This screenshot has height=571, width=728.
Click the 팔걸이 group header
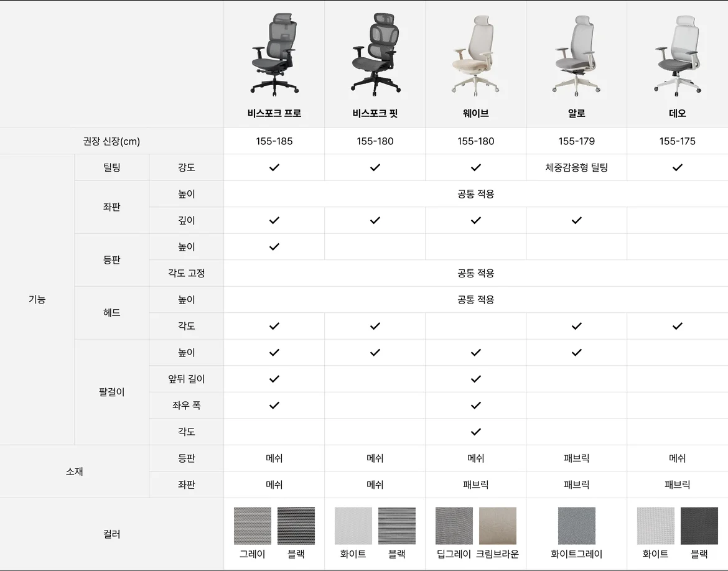(x=111, y=392)
